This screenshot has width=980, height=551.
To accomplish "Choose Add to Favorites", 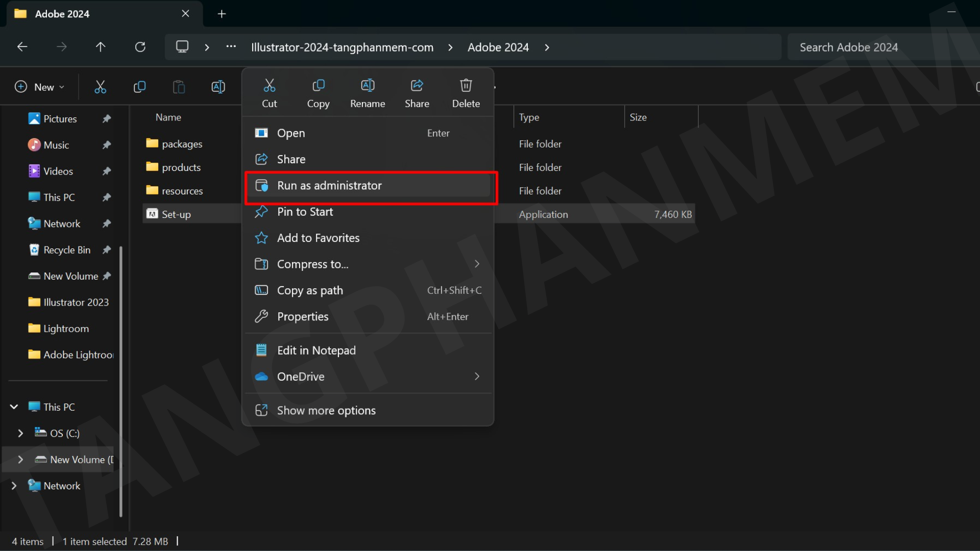I will coord(367,238).
